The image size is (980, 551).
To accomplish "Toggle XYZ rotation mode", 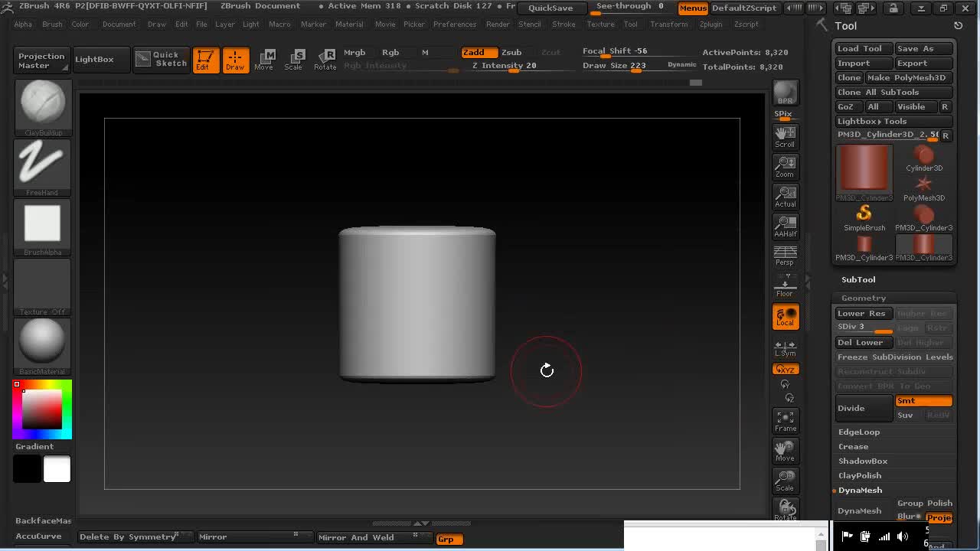I will coord(785,369).
